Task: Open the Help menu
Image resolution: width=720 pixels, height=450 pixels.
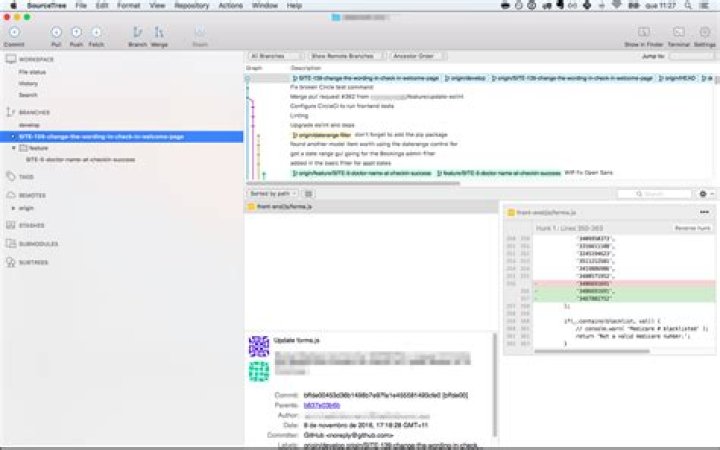Action: pos(294,6)
